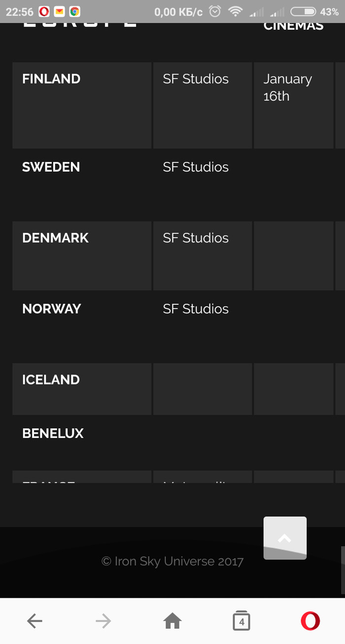Tap the alarm clock status icon
The width and height of the screenshot is (345, 644).
click(x=214, y=11)
